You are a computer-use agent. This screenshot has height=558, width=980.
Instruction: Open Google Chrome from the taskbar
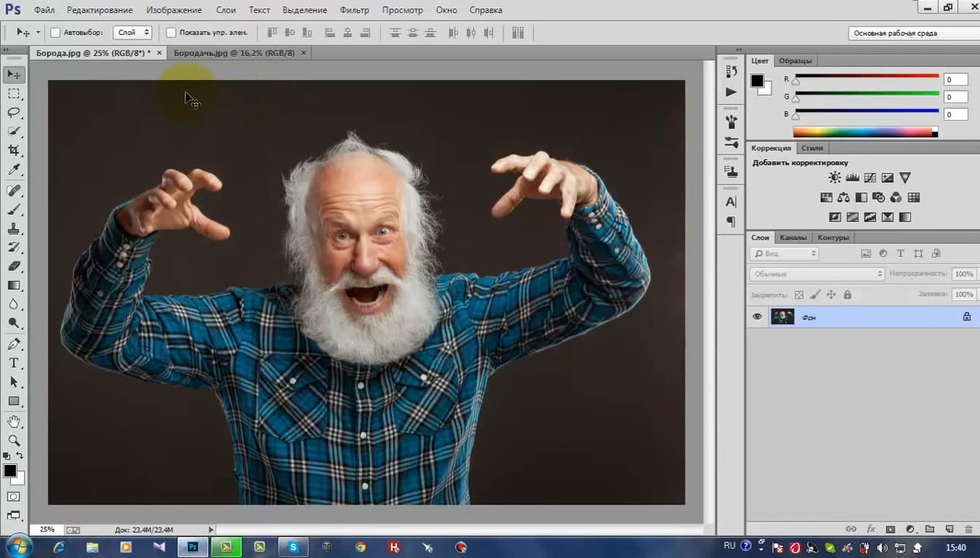tap(361, 547)
